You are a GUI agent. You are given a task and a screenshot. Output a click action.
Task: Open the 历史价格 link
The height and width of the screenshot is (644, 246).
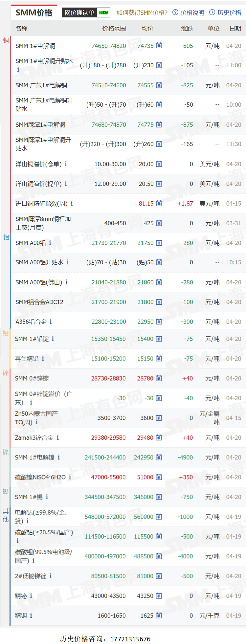(225, 12)
